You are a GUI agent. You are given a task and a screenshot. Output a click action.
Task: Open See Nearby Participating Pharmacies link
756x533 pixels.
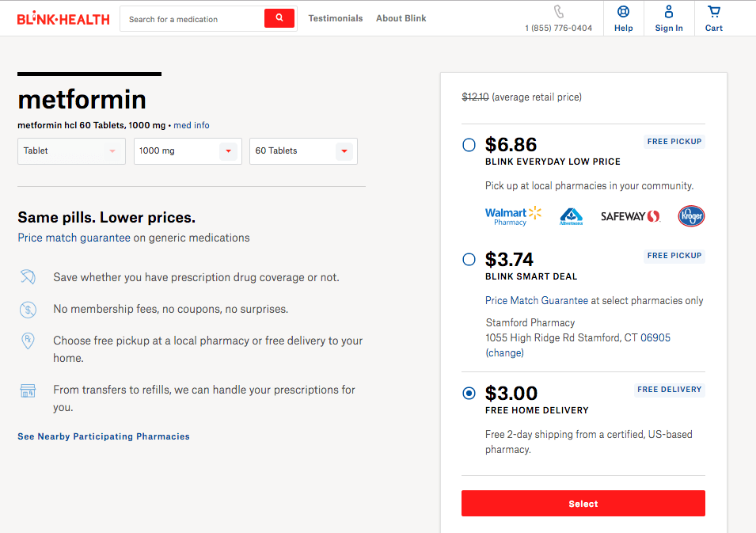[104, 436]
